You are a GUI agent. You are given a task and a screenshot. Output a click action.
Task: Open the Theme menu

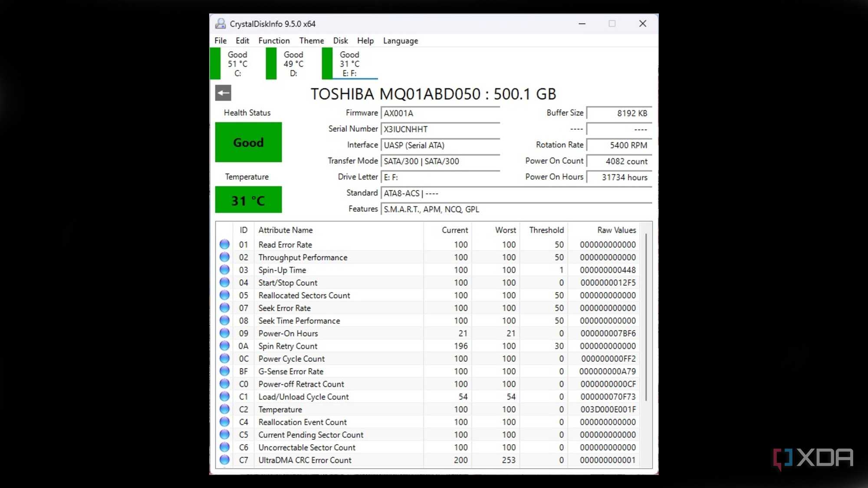(312, 40)
